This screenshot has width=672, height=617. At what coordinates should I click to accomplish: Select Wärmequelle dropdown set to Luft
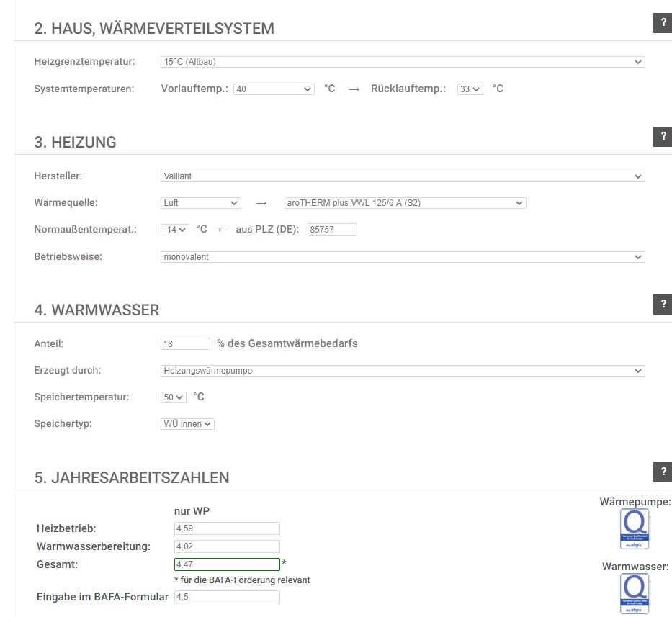200,203
